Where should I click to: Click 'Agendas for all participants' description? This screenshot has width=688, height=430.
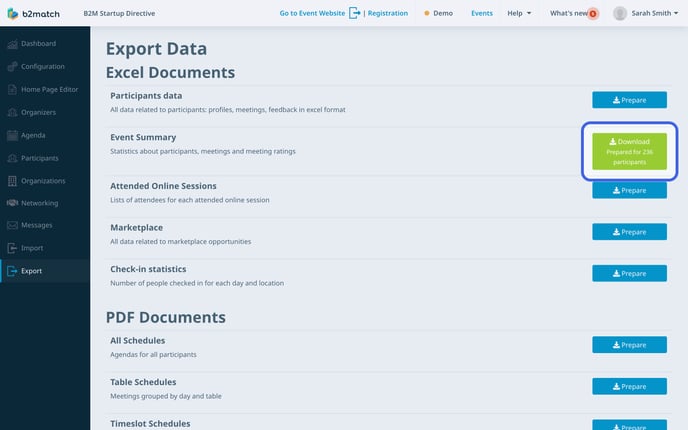[153, 355]
